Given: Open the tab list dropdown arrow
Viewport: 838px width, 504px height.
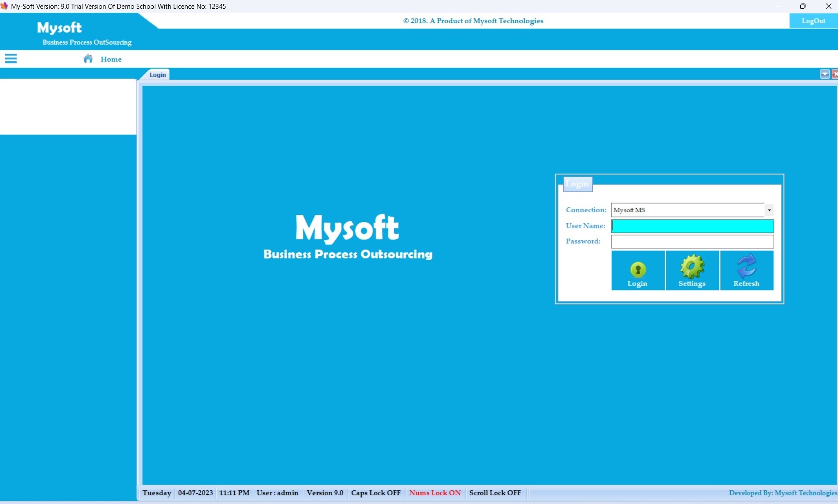Looking at the screenshot, I should [824, 74].
